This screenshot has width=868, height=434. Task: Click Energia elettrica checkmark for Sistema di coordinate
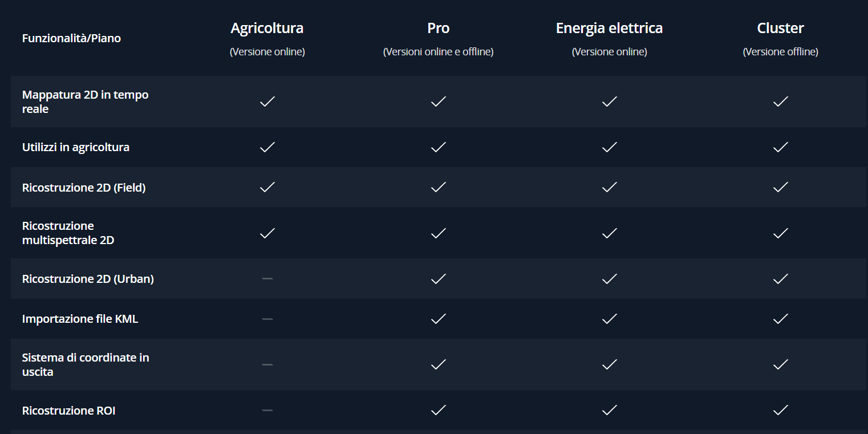tap(609, 364)
